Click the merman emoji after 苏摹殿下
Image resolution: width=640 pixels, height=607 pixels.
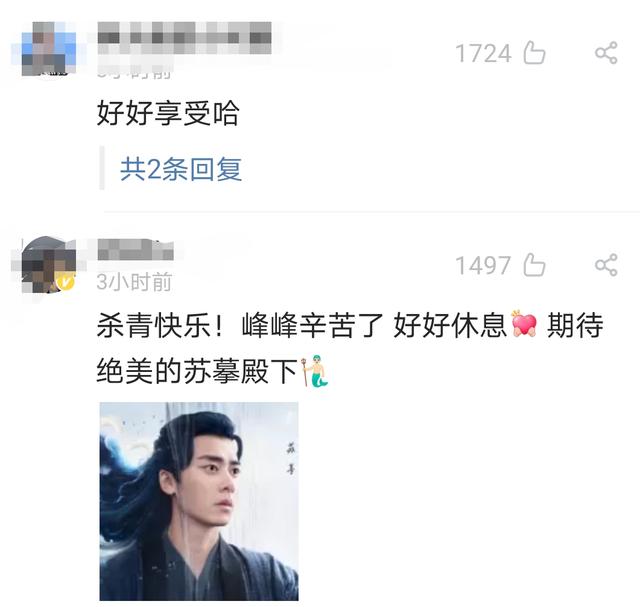coord(314,371)
